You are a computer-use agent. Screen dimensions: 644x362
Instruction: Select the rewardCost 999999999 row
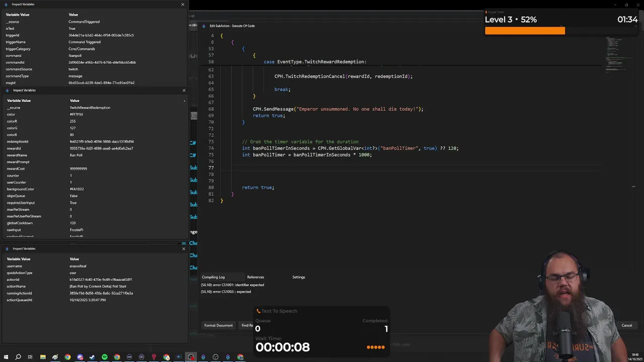coord(94,169)
